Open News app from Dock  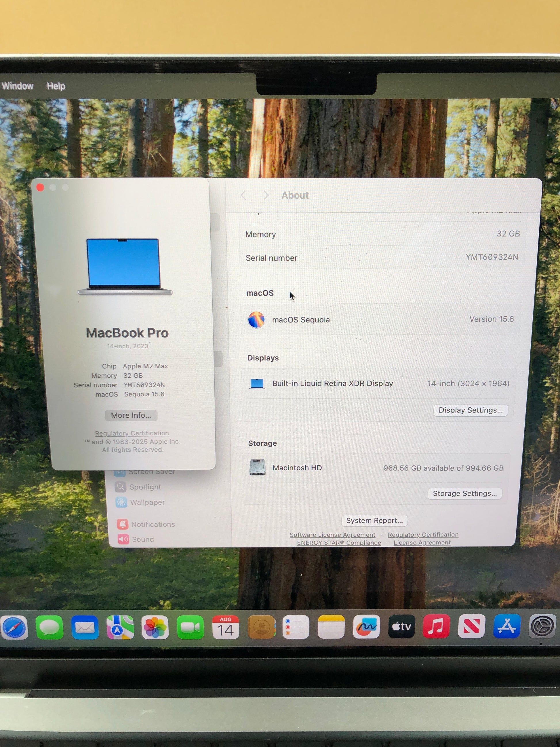(x=472, y=626)
